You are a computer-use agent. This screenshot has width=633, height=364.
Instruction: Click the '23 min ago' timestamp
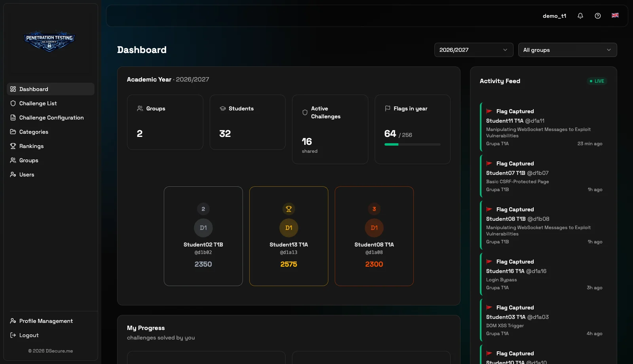(590, 144)
